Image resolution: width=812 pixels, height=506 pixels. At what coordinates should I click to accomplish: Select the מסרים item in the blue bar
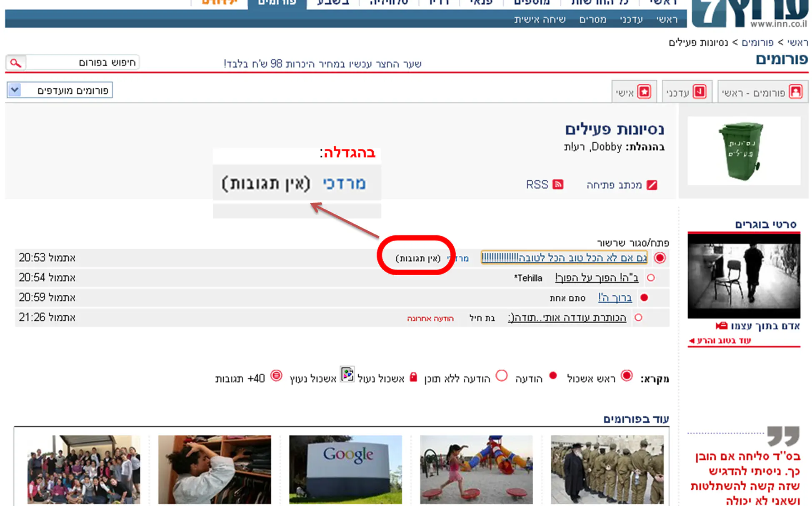[592, 20]
